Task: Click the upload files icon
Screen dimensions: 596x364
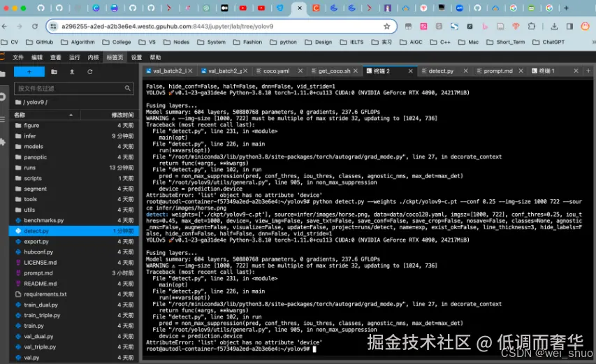Action: pos(72,71)
